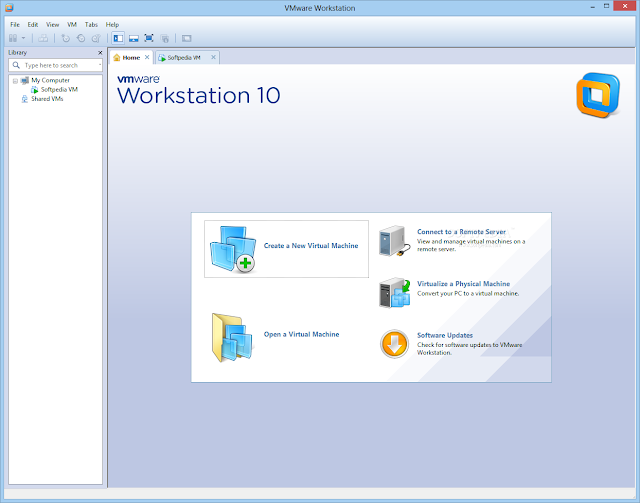This screenshot has height=503, width=640.
Task: Enter full screen mode via toolbar icon
Action: coord(149,38)
